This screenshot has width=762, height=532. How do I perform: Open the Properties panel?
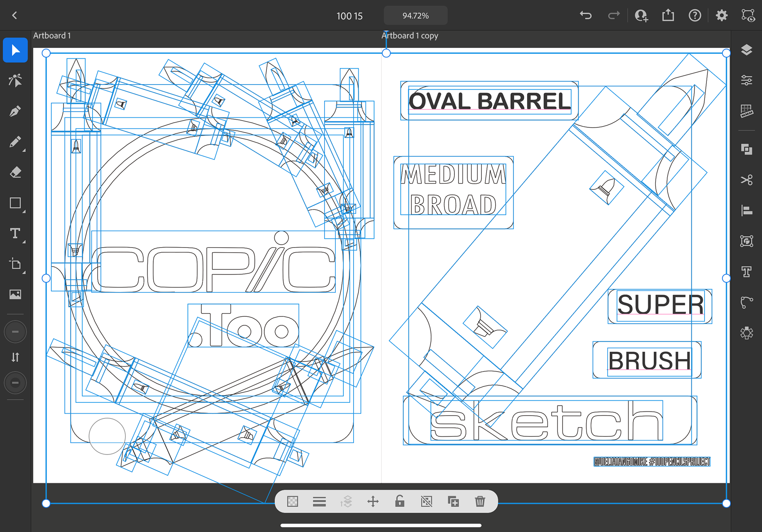tap(747, 81)
